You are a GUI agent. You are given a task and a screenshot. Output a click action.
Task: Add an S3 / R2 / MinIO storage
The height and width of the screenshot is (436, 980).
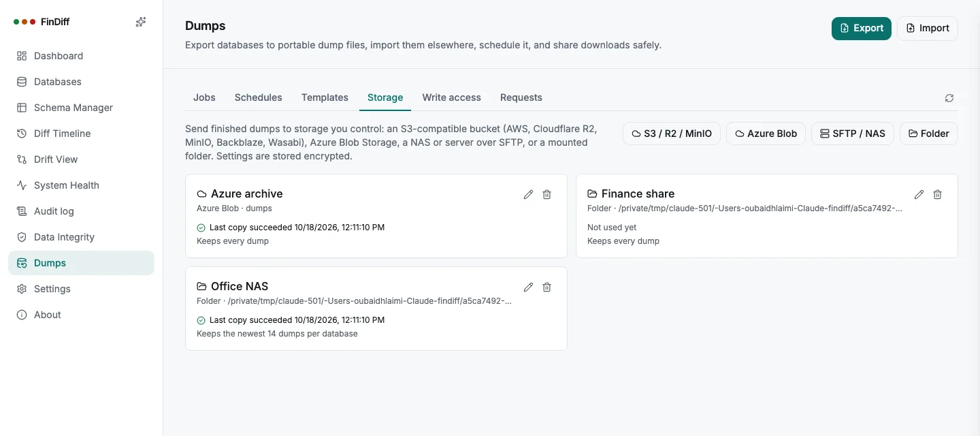pos(671,134)
